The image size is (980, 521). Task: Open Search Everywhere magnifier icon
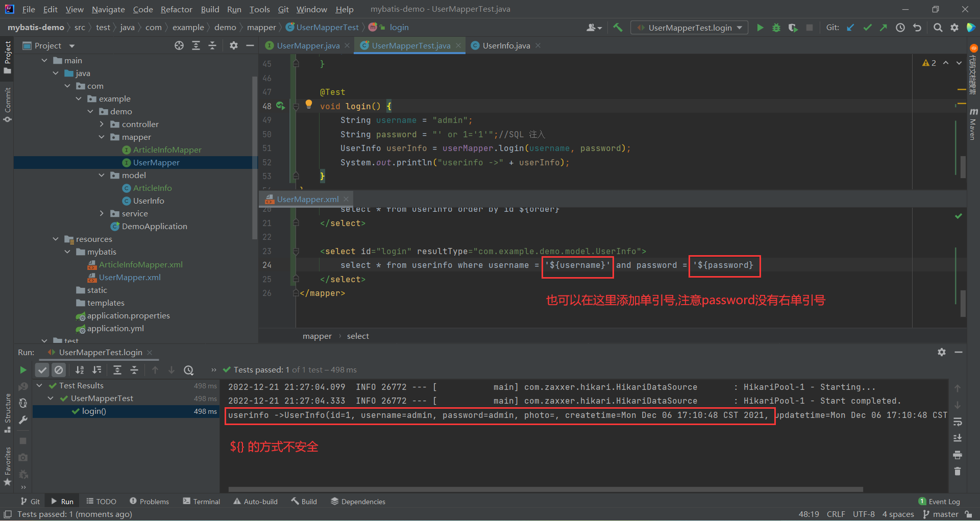938,28
